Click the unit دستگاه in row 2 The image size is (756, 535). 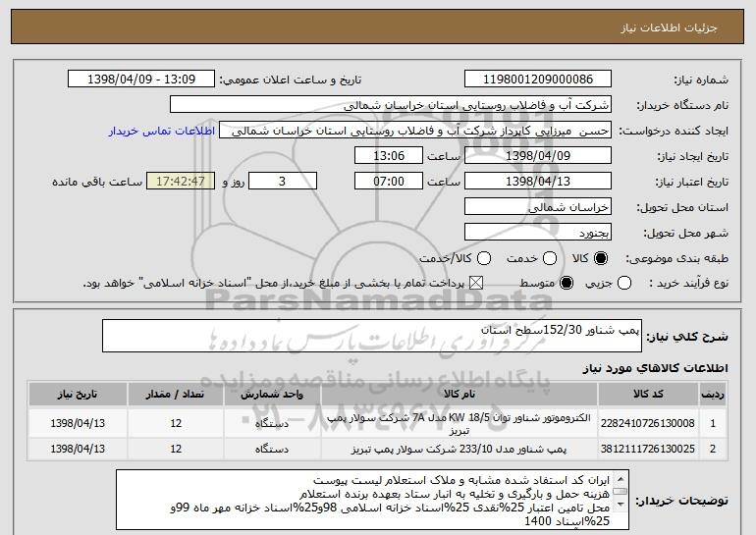pyautogui.click(x=272, y=450)
